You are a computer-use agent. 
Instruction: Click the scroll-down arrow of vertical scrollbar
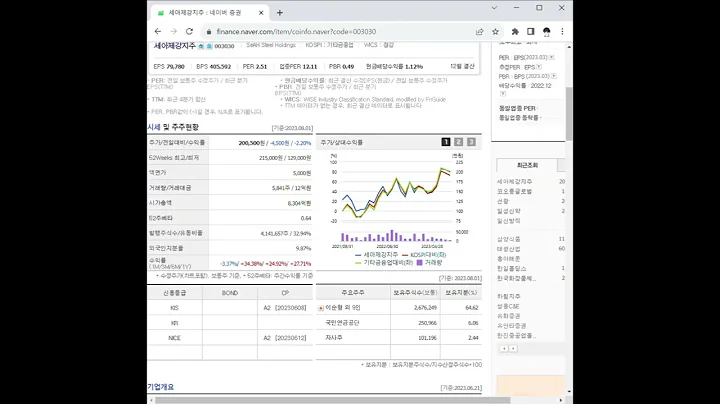569,392
